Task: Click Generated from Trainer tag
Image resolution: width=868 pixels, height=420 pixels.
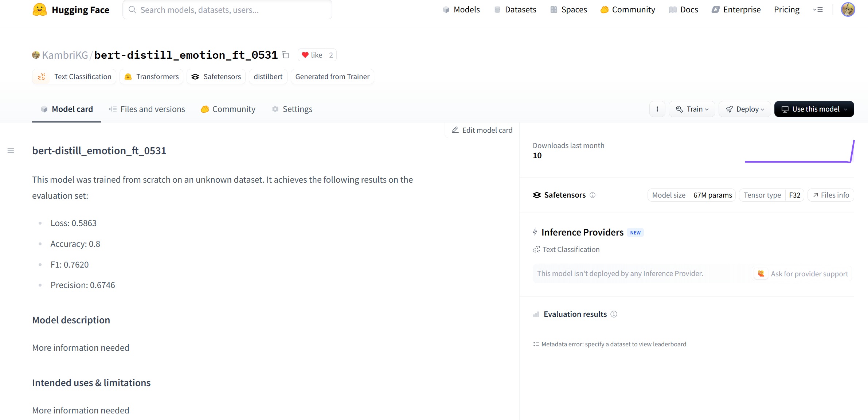Action: [x=332, y=77]
